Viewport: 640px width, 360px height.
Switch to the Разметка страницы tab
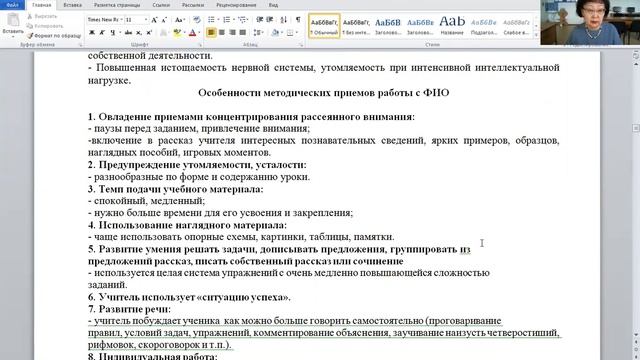click(x=117, y=5)
